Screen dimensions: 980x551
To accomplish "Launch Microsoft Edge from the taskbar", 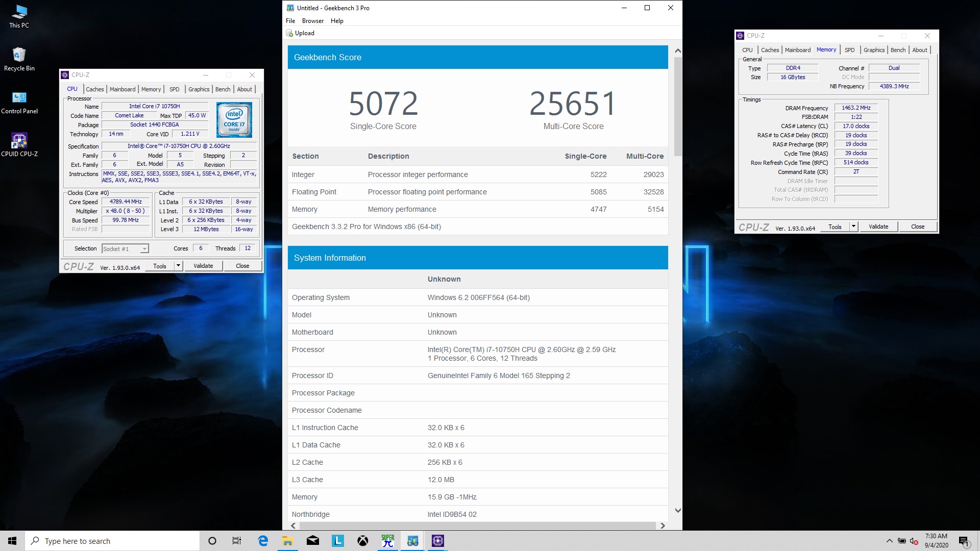I will (263, 541).
